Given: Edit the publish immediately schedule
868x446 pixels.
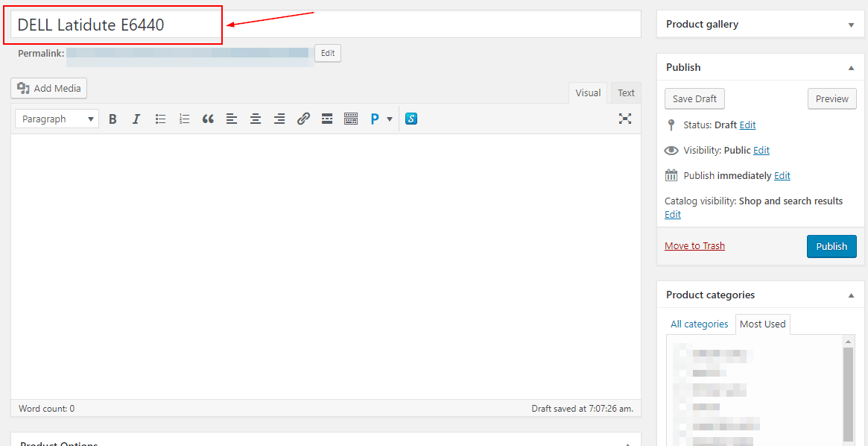Looking at the screenshot, I should (782, 175).
